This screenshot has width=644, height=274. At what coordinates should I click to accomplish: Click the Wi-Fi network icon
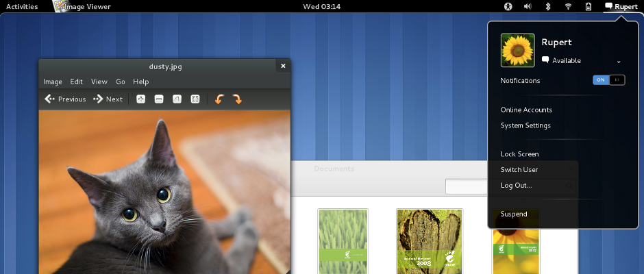[568, 7]
